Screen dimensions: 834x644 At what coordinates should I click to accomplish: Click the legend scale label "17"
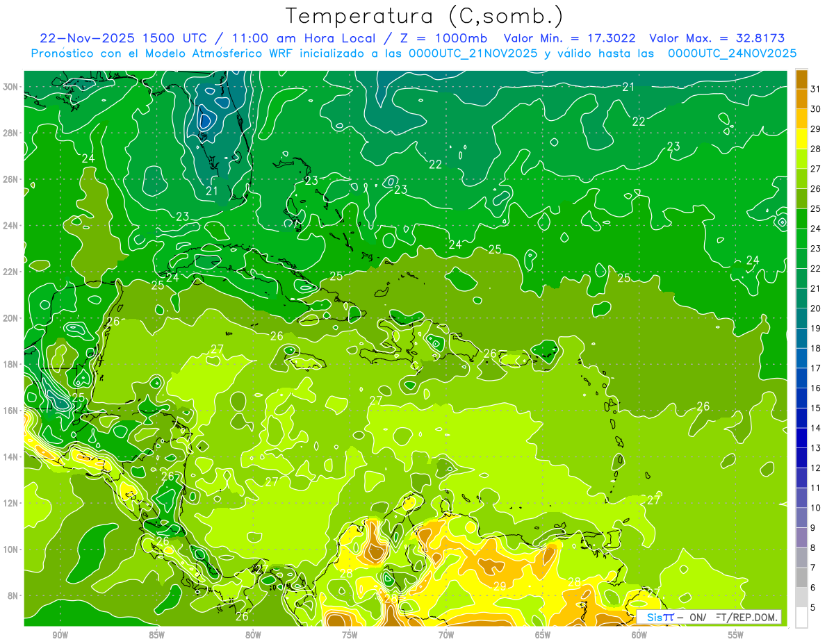tap(815, 369)
